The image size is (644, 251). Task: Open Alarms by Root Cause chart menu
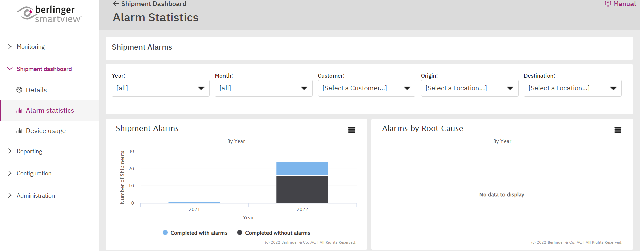(618, 130)
